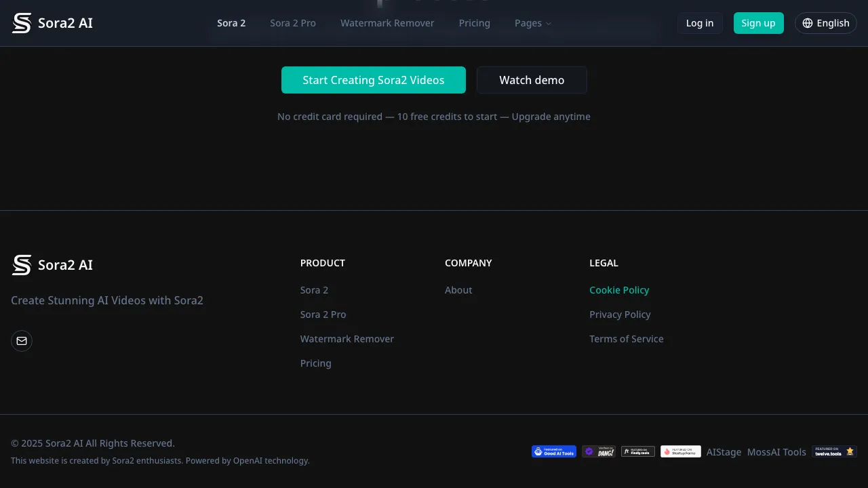Select Watermark Remover in the navigation

point(387,23)
